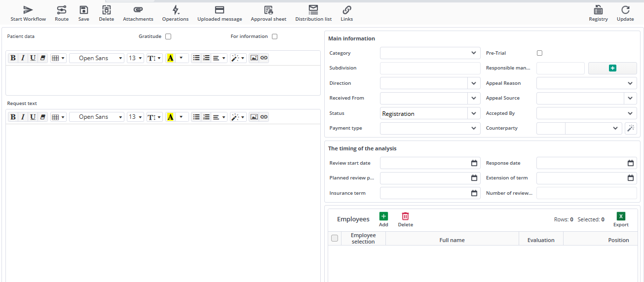Screen dimensions: 644x282
Task: Focus the Subdivision input field
Action: click(x=430, y=68)
